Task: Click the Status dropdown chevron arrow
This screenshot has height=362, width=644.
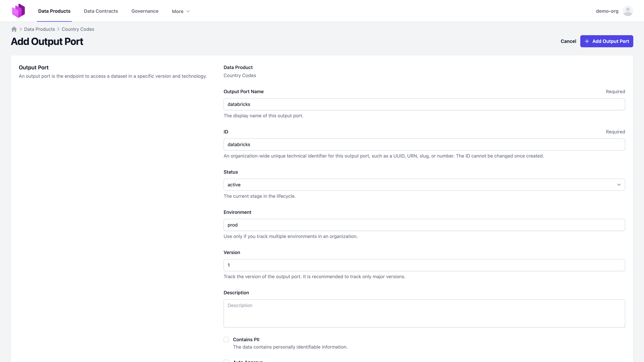Action: click(619, 185)
